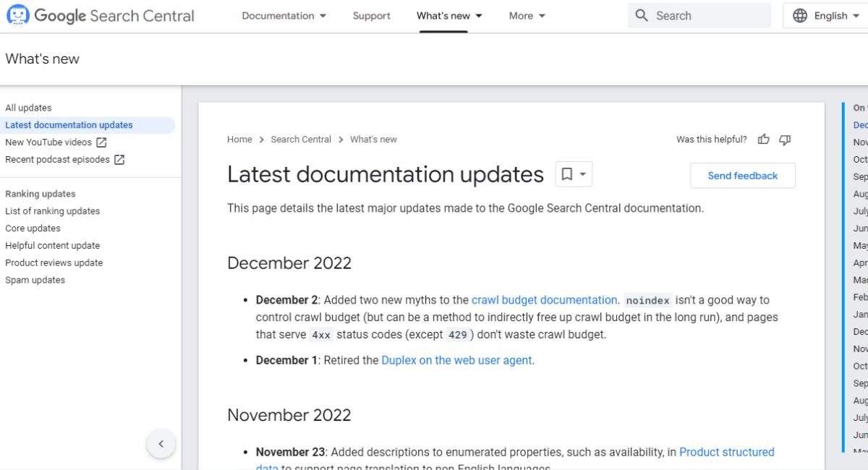Click the 'Was this helpful?' text
868x470 pixels.
712,140
